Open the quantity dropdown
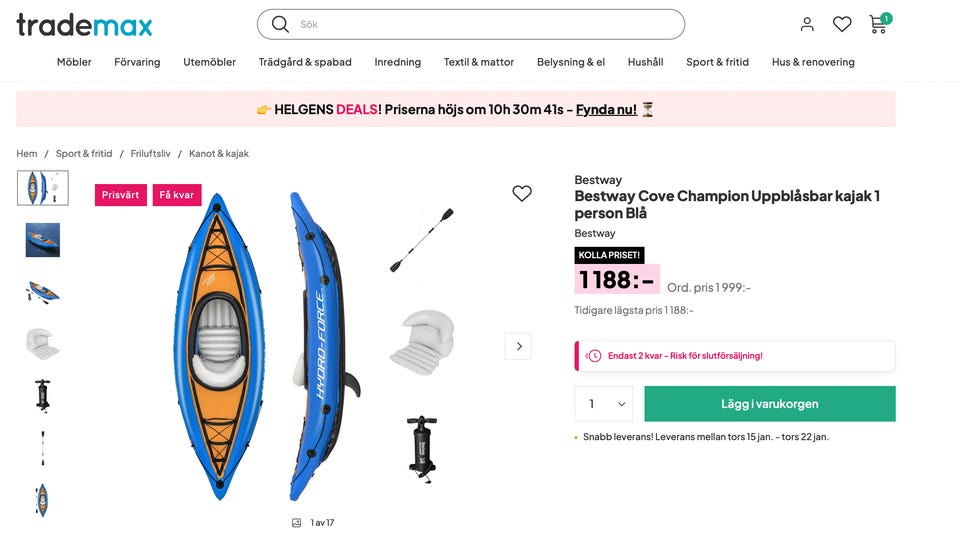The height and width of the screenshot is (555, 960). tap(603, 404)
